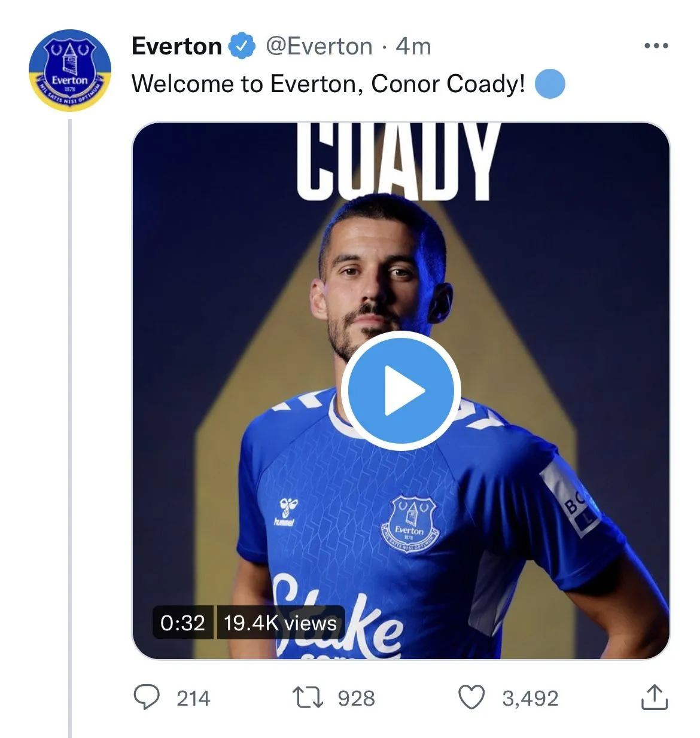Click the blue circle emoji
The image size is (700, 738).
[x=549, y=84]
